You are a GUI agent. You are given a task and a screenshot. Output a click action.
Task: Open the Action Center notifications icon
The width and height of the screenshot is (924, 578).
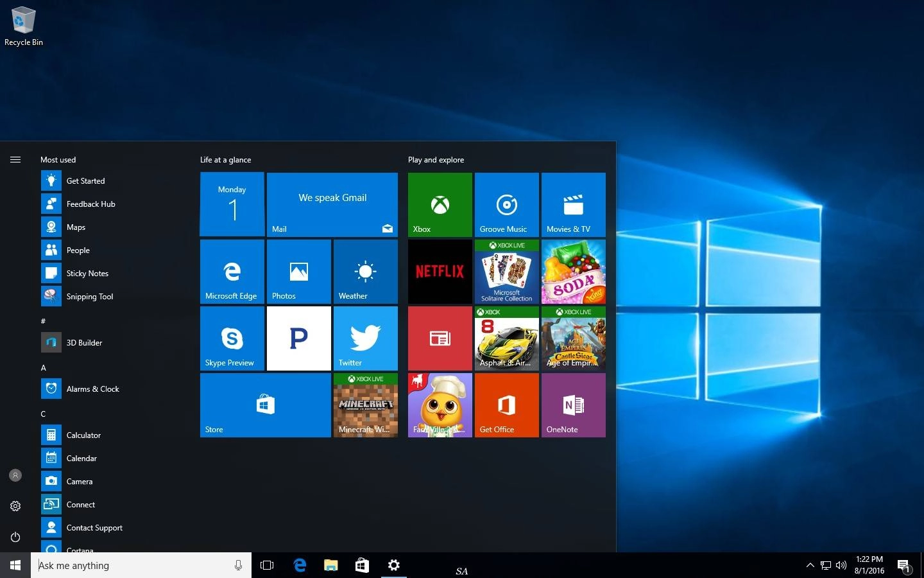point(903,565)
